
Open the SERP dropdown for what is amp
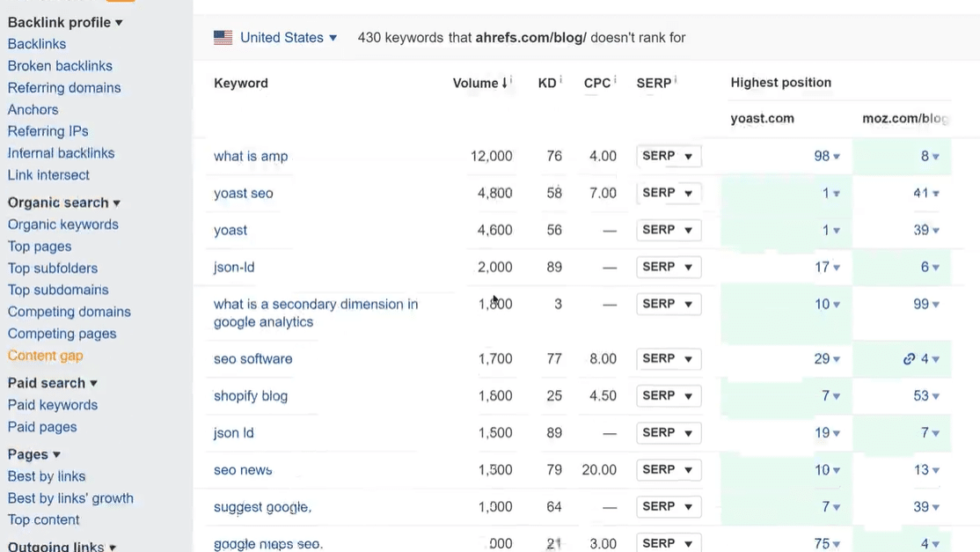668,156
